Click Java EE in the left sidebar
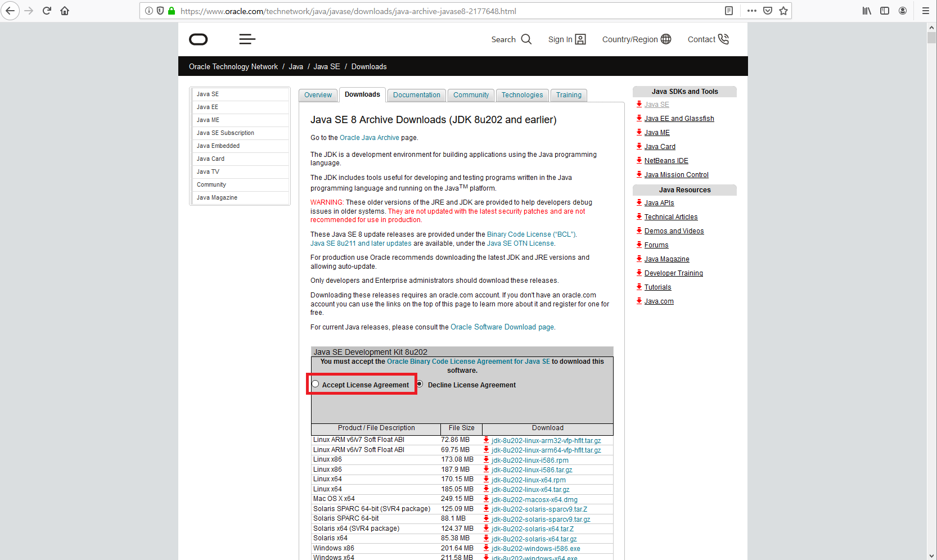Screen dimensions: 937x560 241,107
